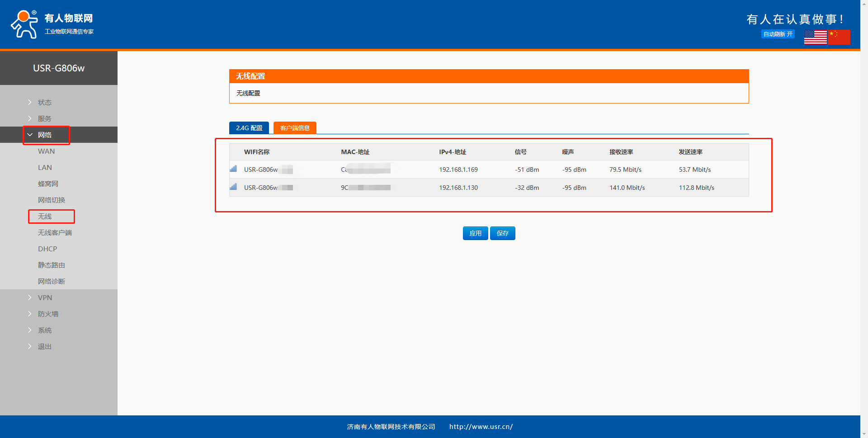Select the 客户端信息 tab

click(x=295, y=128)
